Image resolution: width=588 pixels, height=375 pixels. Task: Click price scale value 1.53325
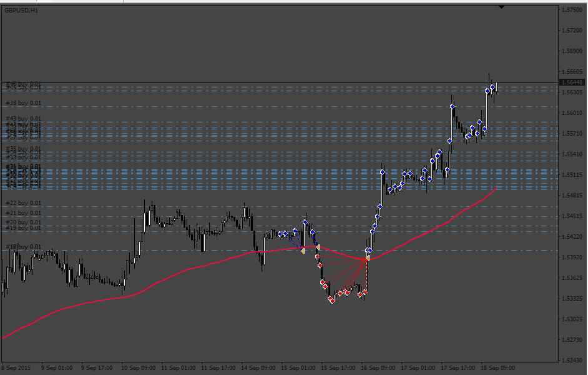[572, 299]
